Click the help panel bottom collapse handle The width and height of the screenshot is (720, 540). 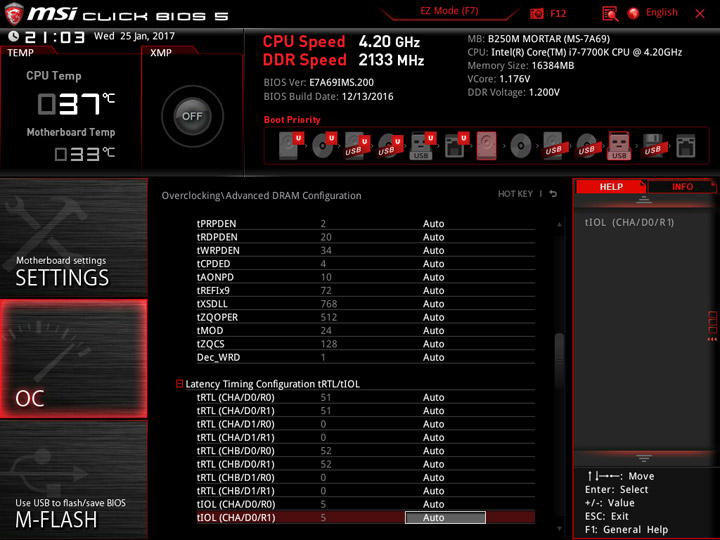tap(643, 458)
